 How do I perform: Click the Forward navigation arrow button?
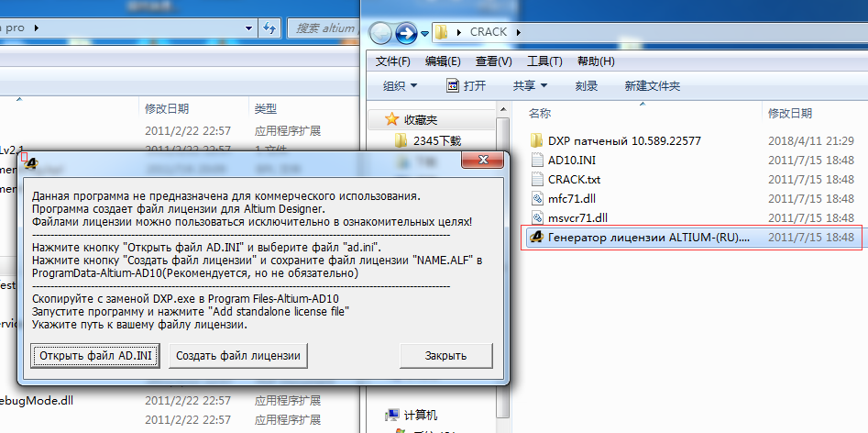coord(407,33)
